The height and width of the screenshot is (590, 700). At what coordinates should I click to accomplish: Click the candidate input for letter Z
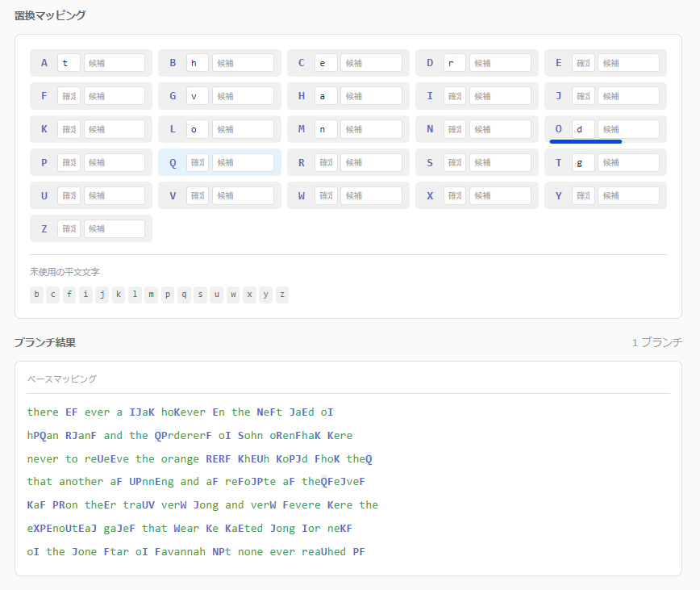115,229
